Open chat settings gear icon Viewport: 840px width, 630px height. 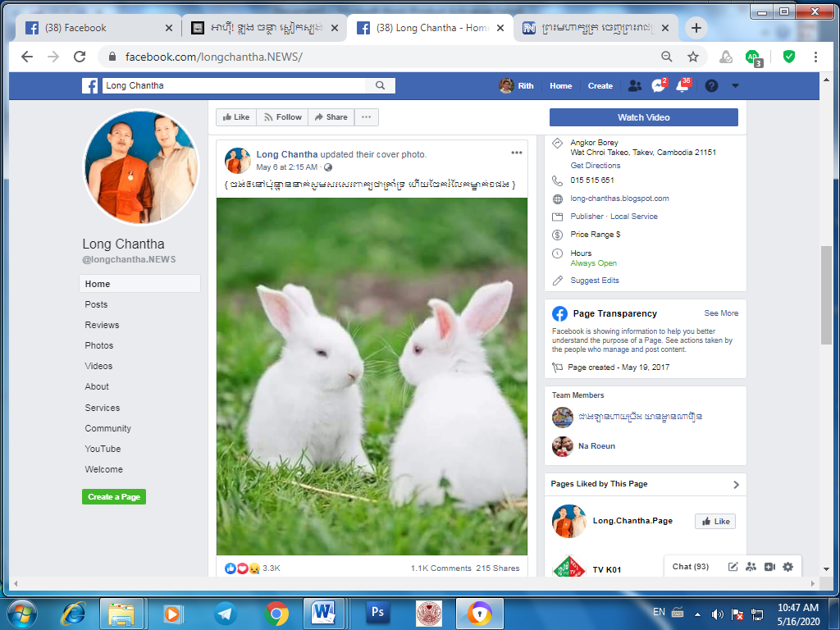787,566
